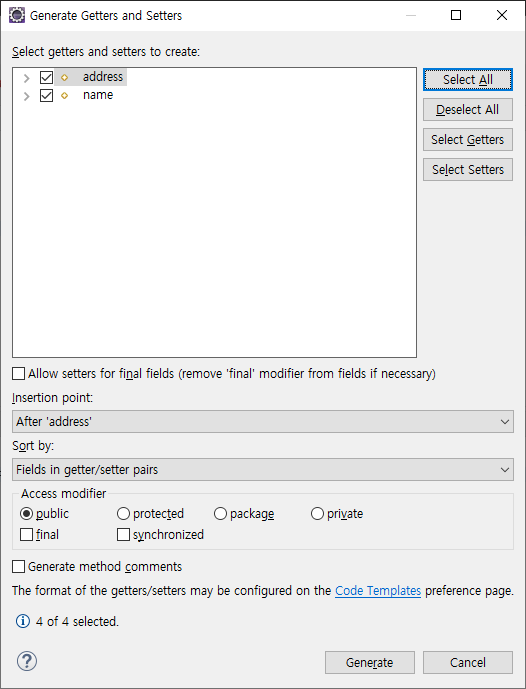Select the public access modifier
This screenshot has height=689, width=526.
pos(27,513)
